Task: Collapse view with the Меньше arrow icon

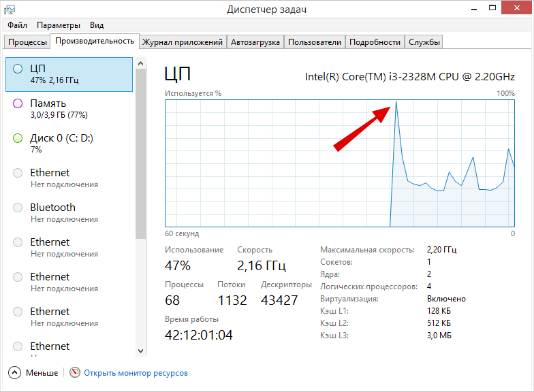Action: tap(14, 373)
